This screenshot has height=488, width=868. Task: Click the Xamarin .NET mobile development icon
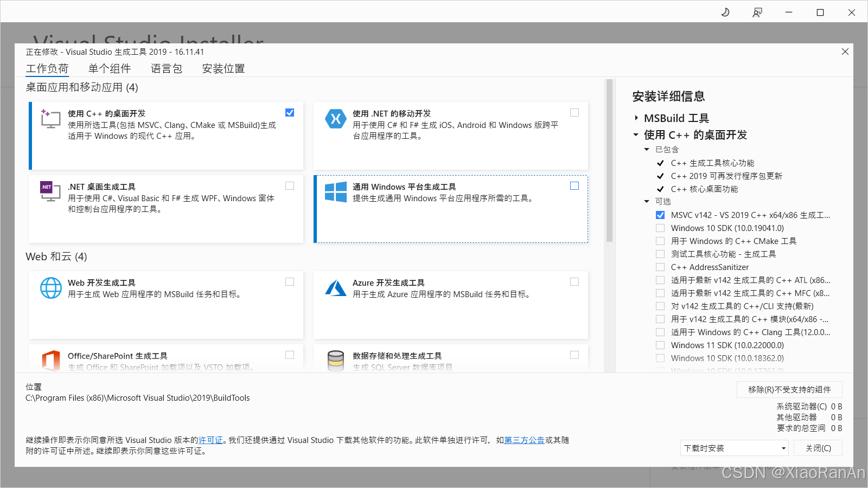pos(335,119)
